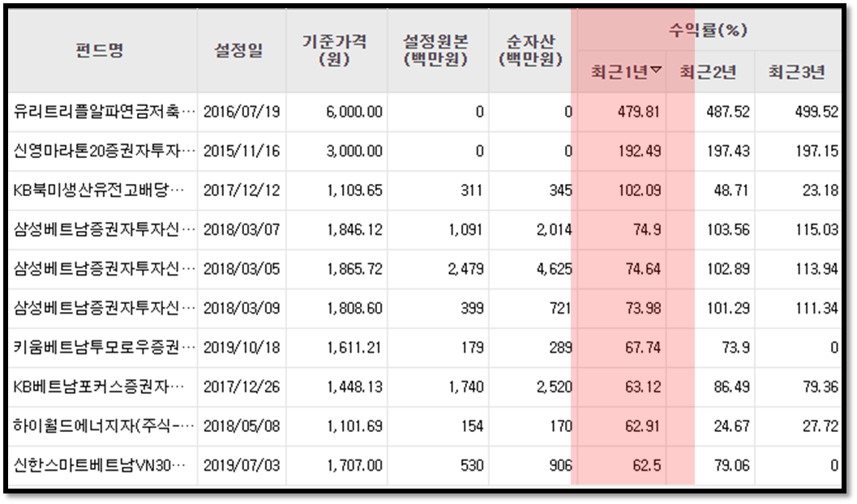Viewport: 857px width, 504px height.
Task: Click the base price 1,846.12
Action: [354, 230]
